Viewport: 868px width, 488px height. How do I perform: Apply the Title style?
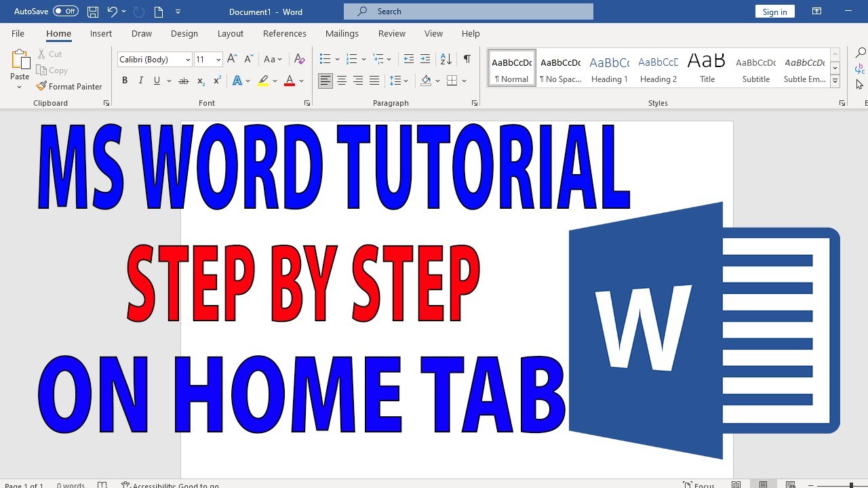click(x=707, y=68)
